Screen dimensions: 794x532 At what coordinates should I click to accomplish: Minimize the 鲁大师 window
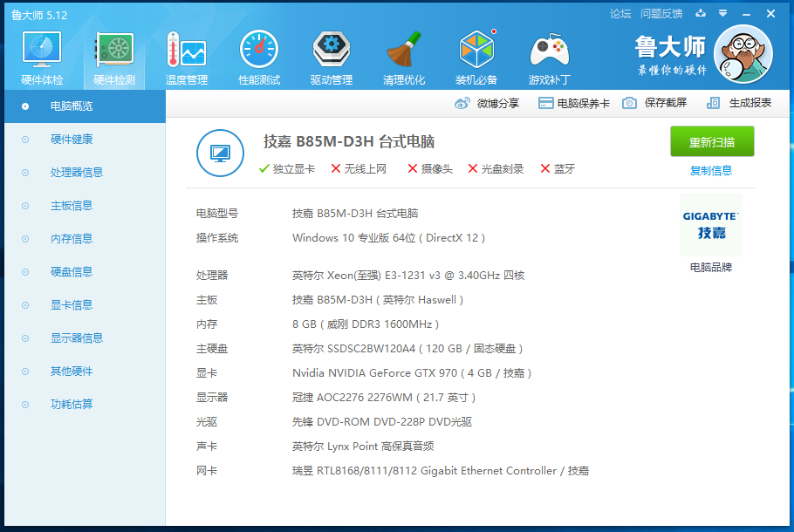pyautogui.click(x=746, y=14)
